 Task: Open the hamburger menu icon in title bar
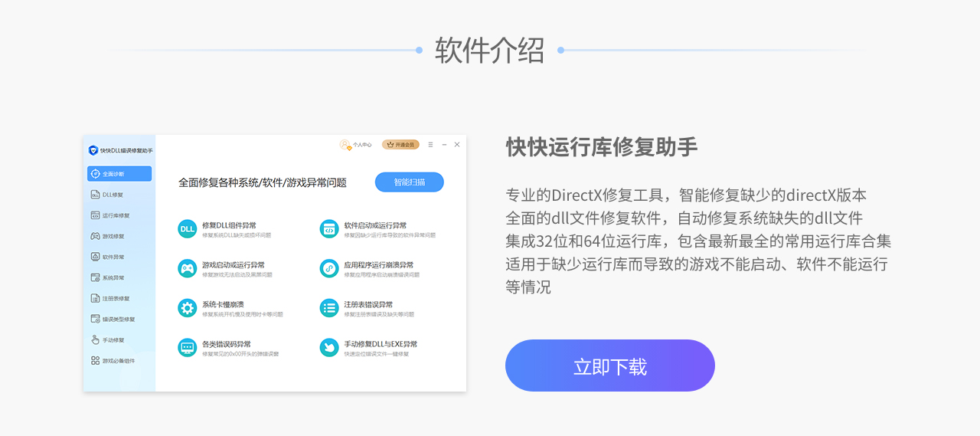431,144
